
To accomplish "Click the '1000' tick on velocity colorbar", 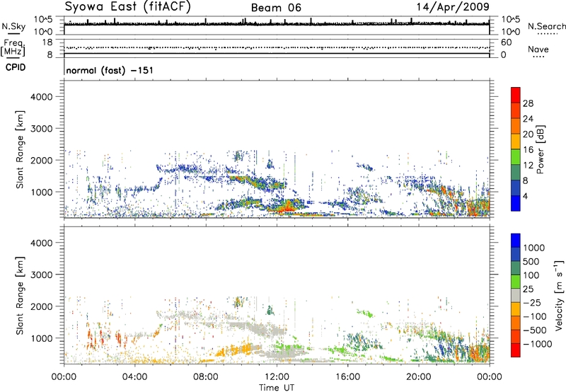I will click(533, 248).
